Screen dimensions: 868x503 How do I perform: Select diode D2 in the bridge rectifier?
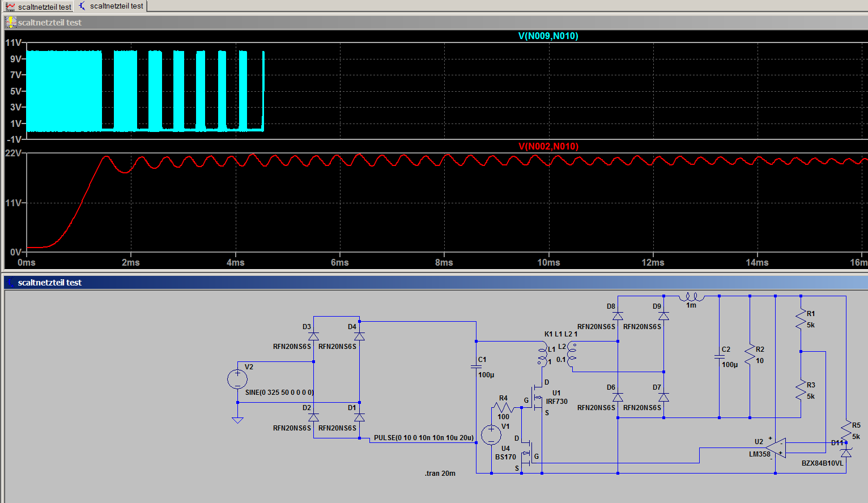(313, 417)
